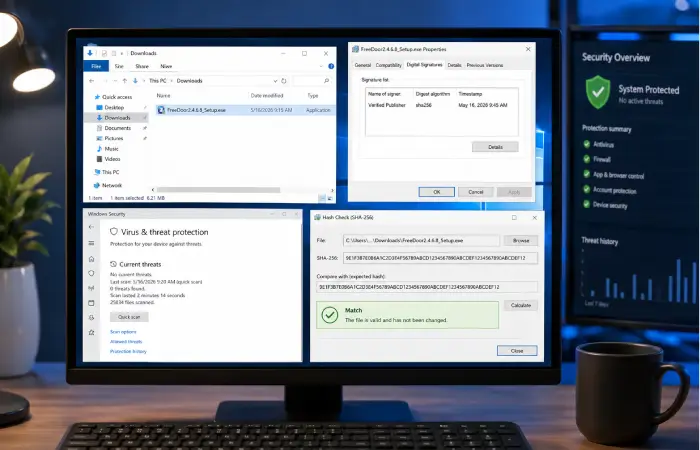The width and height of the screenshot is (700, 450).
Task: Switch to the Compatibility tab in Properties
Action: [x=388, y=65]
